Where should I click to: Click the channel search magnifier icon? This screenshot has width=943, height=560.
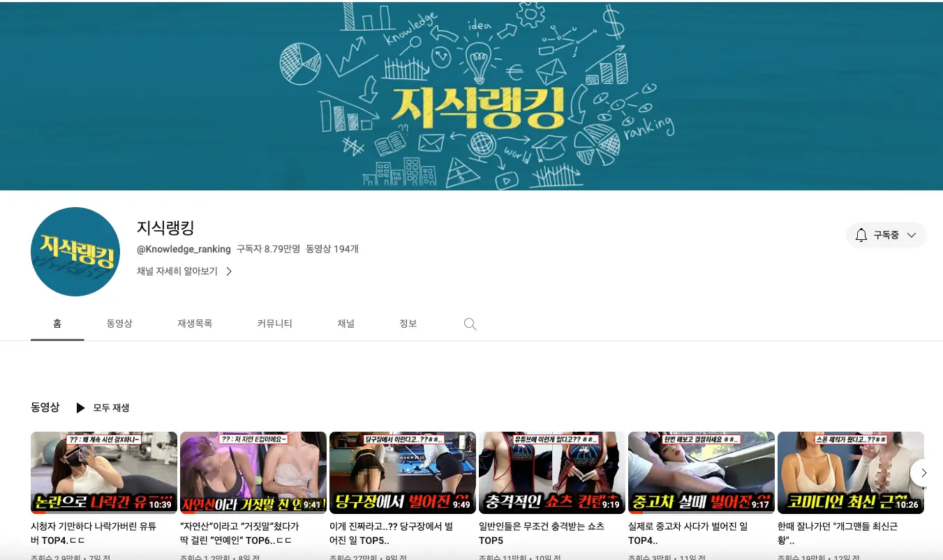470,324
